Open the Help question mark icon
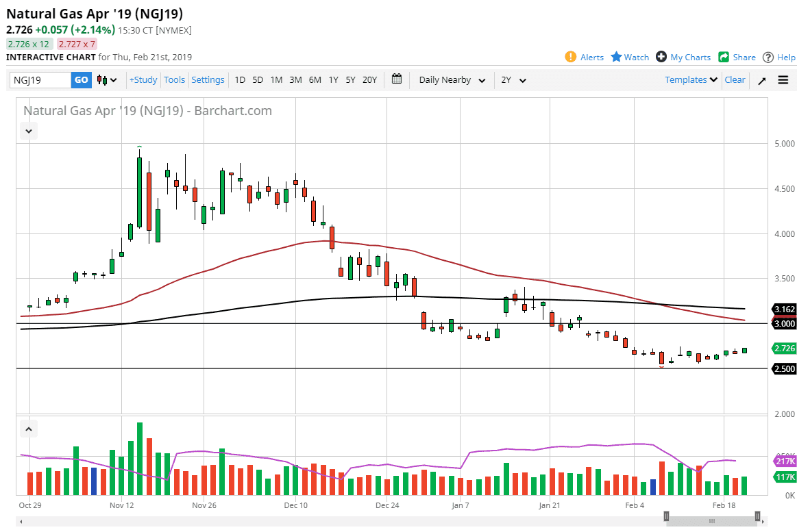This screenshot has width=797, height=532. click(x=768, y=57)
